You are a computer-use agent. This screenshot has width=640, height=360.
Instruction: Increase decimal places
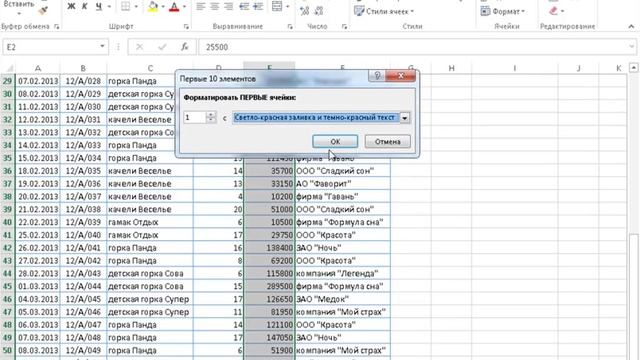pyautogui.click(x=304, y=11)
